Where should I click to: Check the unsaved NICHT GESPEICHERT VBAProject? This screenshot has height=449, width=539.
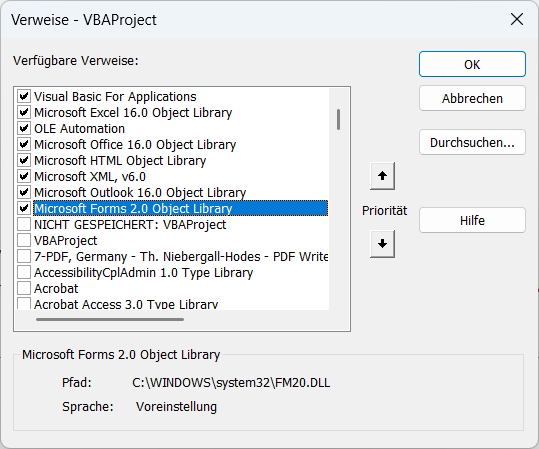[24, 224]
